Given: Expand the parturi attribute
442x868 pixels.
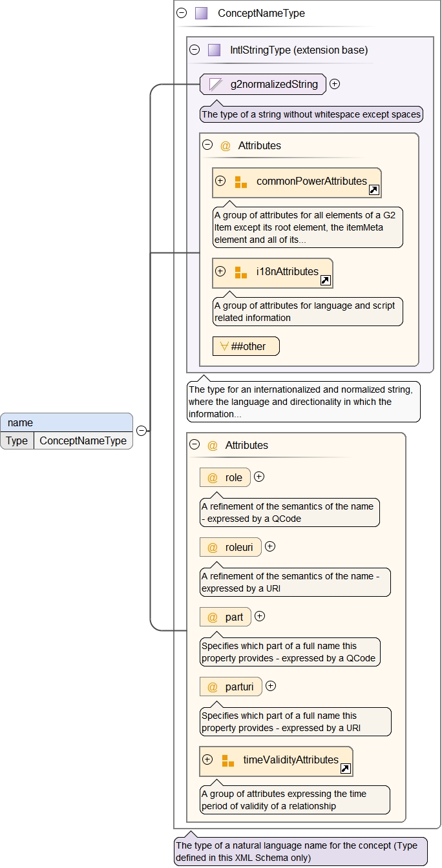Looking at the screenshot, I should (x=271, y=686).
